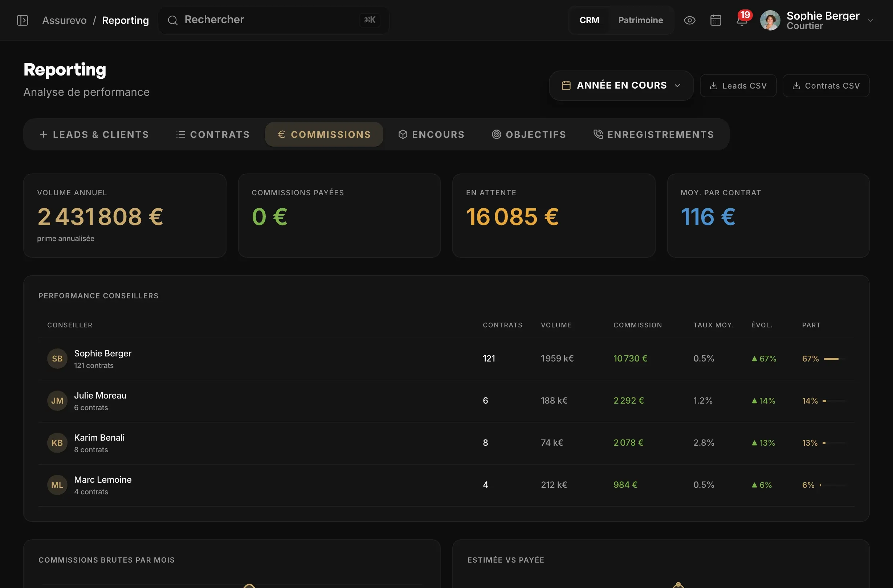Focus the Rechercher search field
Image resolution: width=893 pixels, height=588 pixels.
[x=274, y=20]
